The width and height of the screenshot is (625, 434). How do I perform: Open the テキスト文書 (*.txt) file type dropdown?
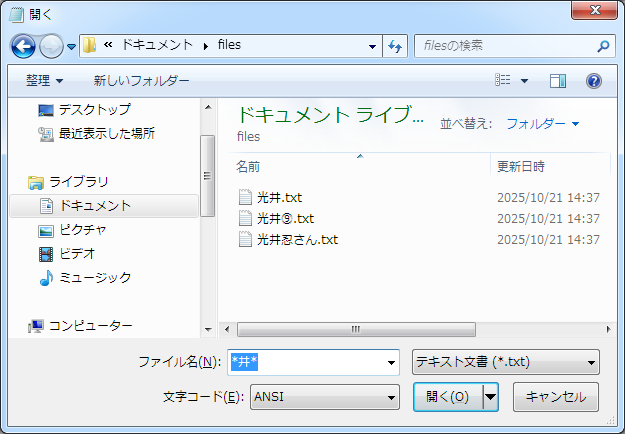click(x=505, y=362)
